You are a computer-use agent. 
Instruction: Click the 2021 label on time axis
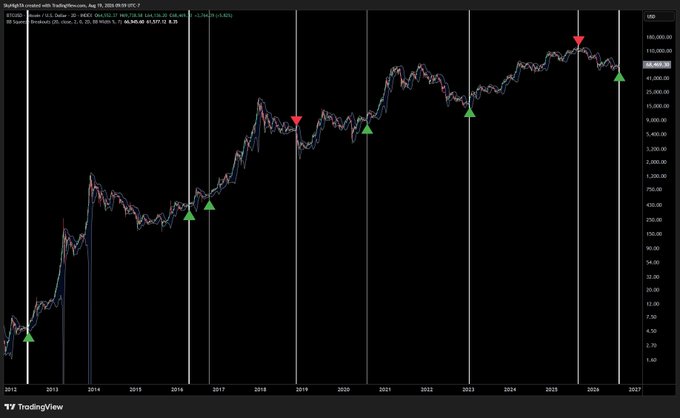pos(385,389)
